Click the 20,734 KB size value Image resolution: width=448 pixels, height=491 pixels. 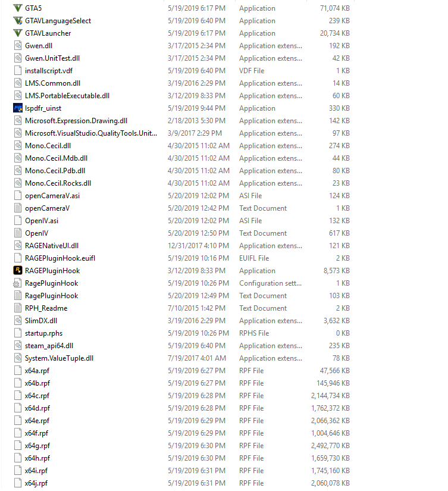coord(335,33)
